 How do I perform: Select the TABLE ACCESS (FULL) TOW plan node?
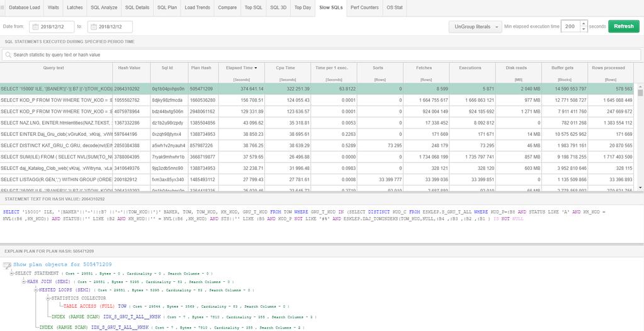point(176,306)
